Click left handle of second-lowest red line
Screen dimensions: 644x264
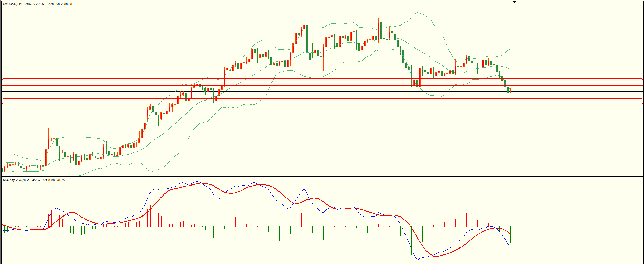(3, 99)
